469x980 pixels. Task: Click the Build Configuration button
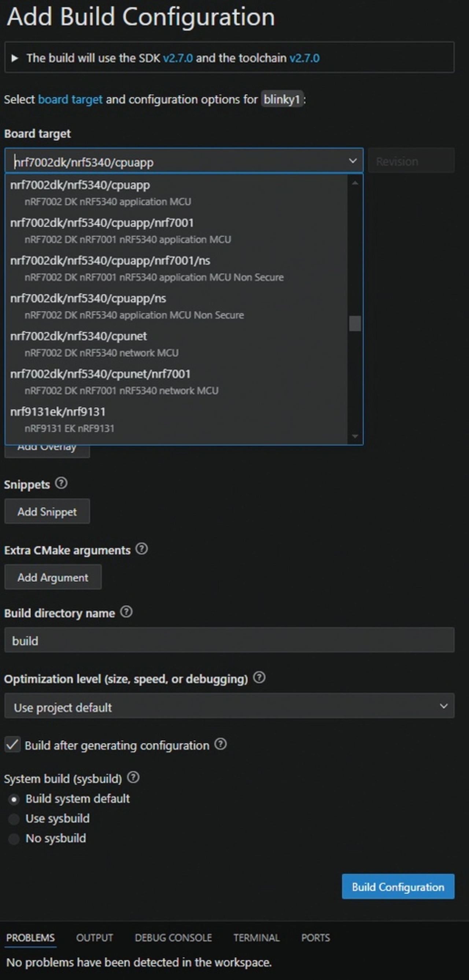click(x=398, y=887)
